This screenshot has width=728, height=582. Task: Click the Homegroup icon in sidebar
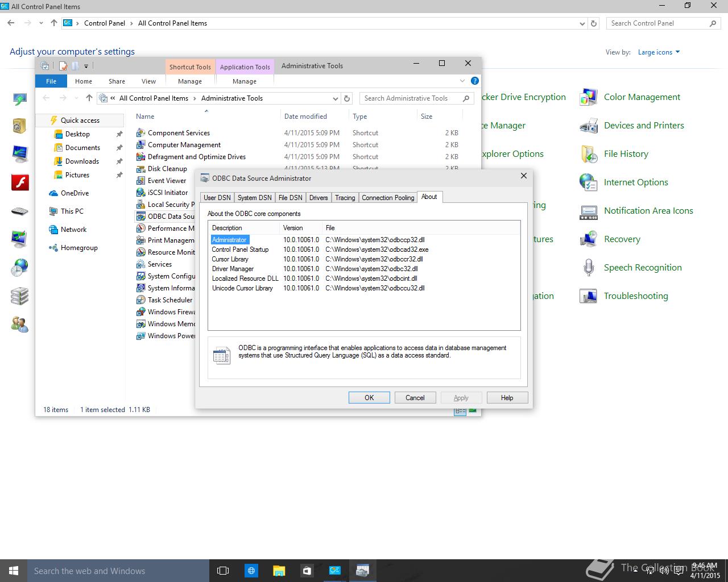(53, 248)
